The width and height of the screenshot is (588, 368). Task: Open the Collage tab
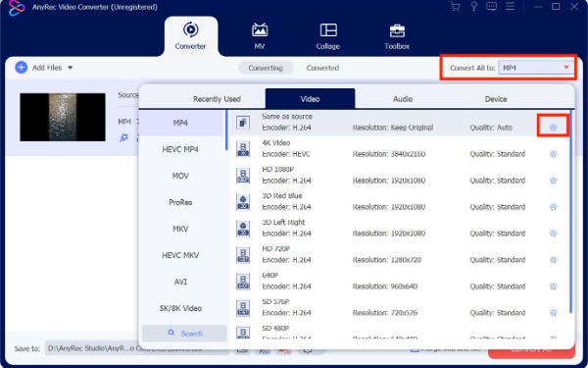(x=328, y=36)
